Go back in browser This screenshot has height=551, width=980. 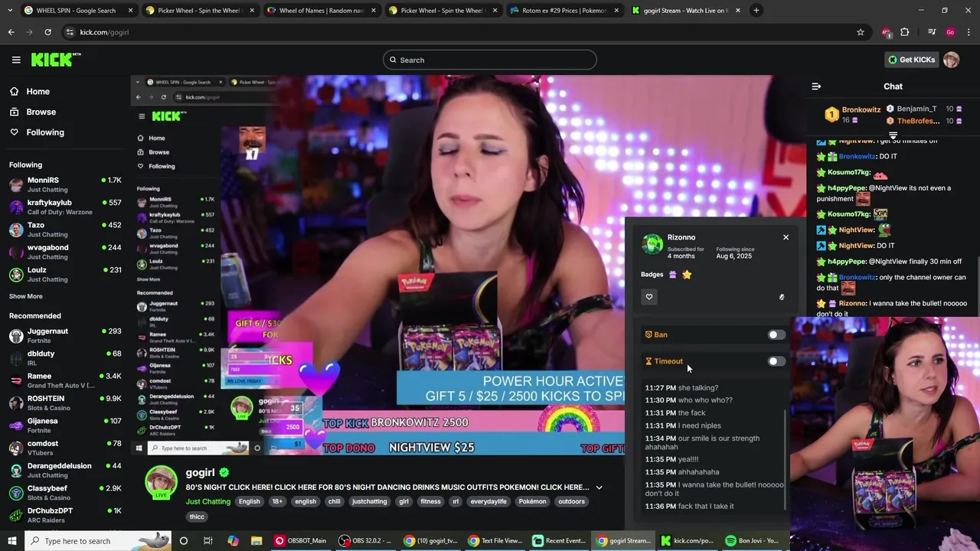point(11,32)
